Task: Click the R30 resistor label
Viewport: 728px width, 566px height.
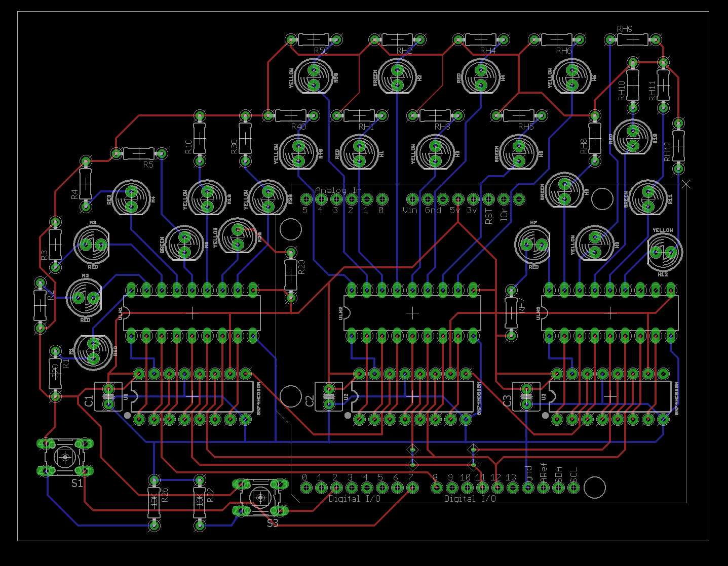Action: tap(234, 146)
